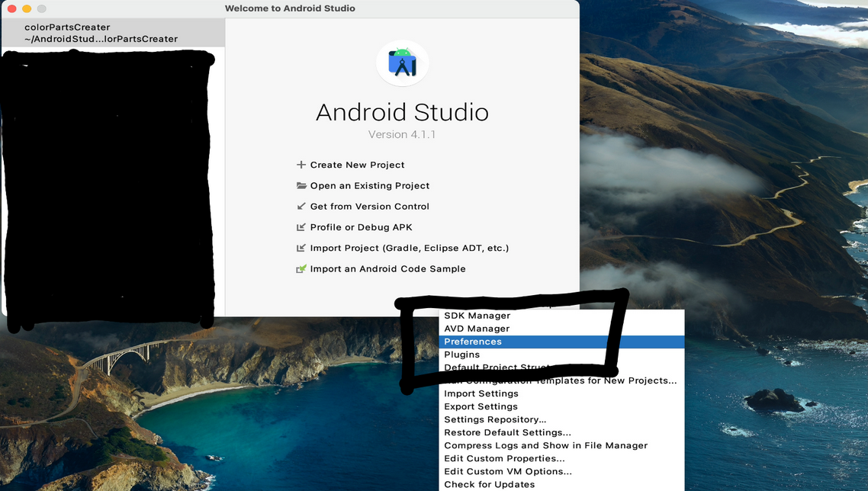Choose Edit Custom VM Options... menu item
The height and width of the screenshot is (491, 868).
tap(561, 472)
